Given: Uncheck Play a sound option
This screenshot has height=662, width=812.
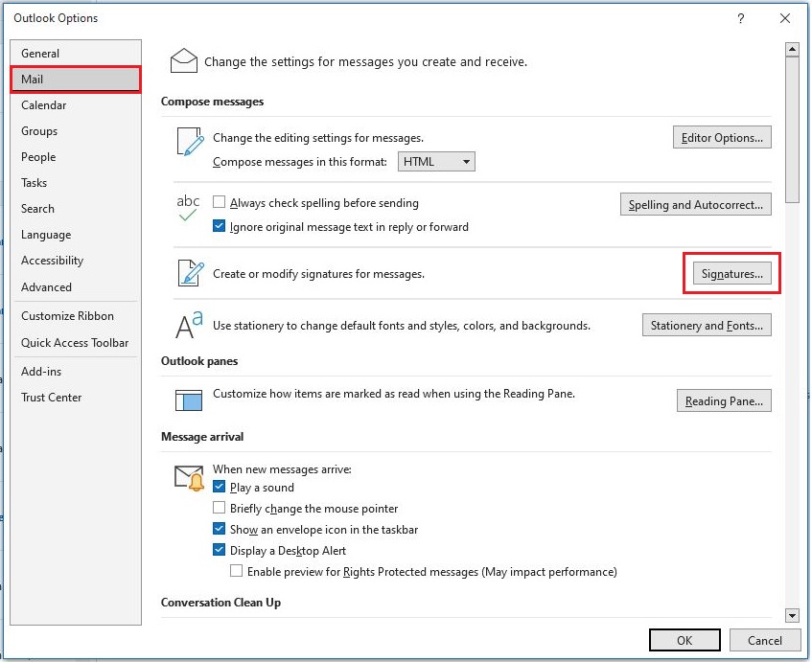Looking at the screenshot, I should (x=220, y=488).
